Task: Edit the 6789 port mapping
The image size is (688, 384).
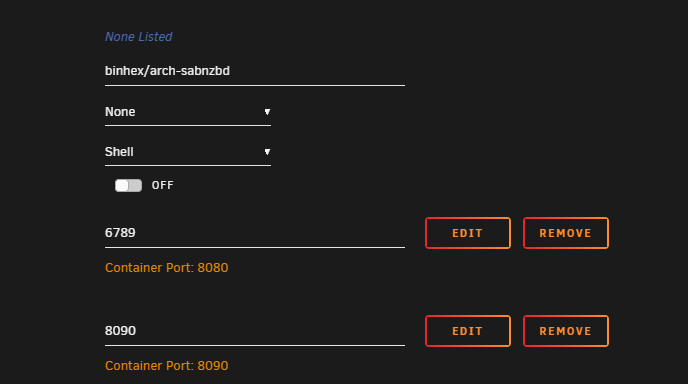Action: (x=468, y=233)
